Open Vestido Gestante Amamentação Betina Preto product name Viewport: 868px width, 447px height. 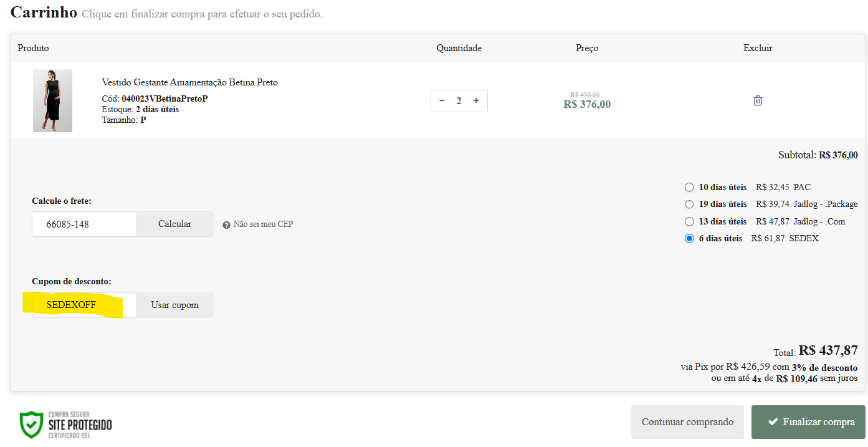point(189,82)
